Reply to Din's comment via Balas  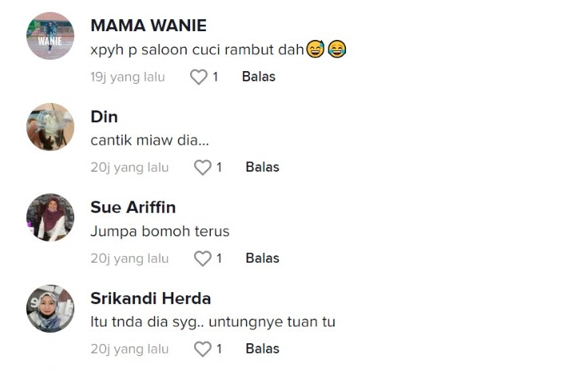click(263, 167)
